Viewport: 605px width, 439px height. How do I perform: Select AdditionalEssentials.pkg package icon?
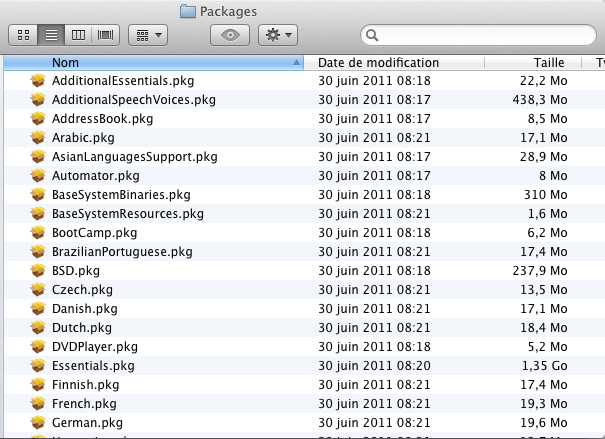click(38, 81)
